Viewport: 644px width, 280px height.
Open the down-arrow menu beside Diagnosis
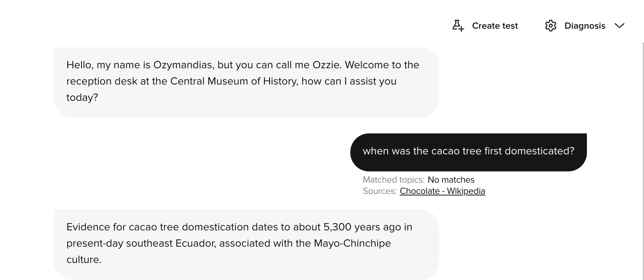620,26
